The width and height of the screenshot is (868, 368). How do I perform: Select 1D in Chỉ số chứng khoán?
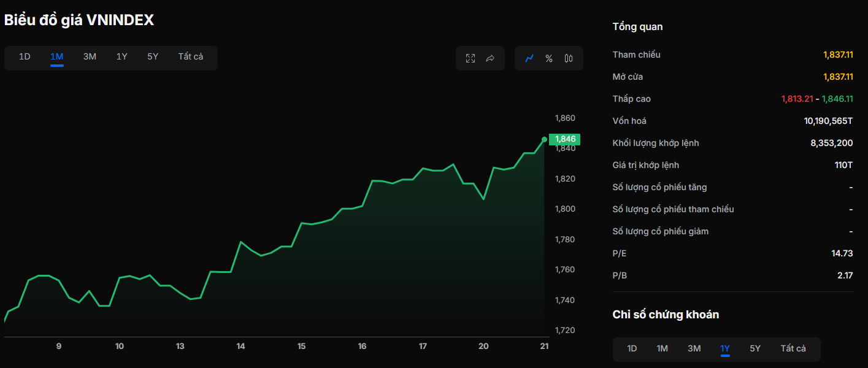pyautogui.click(x=632, y=348)
